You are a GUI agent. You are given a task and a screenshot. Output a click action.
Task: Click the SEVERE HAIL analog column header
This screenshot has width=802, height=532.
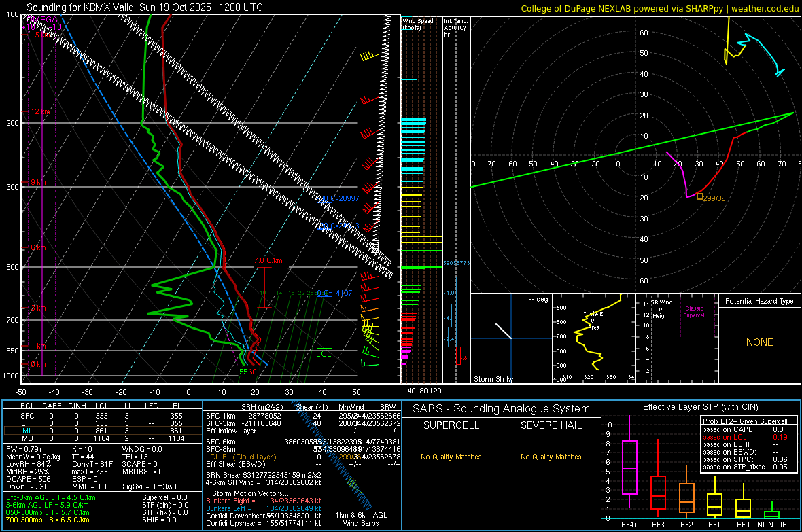[x=551, y=425]
